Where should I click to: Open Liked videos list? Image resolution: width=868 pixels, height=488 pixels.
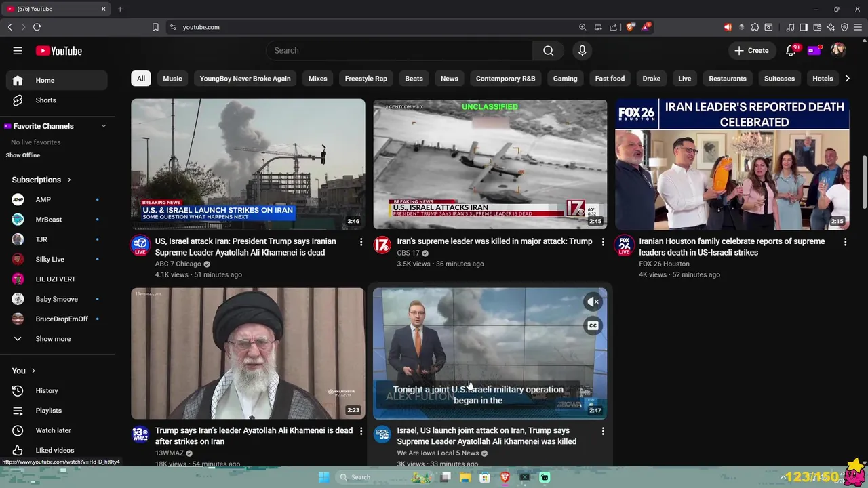point(56,450)
